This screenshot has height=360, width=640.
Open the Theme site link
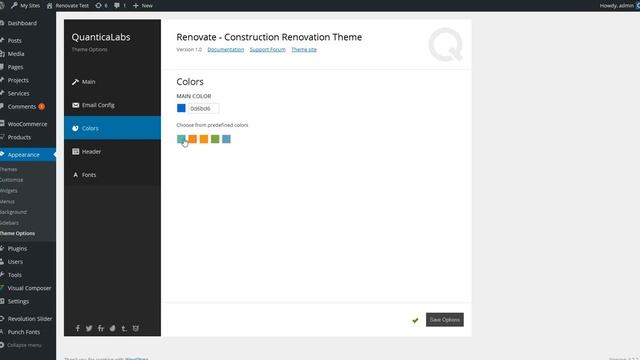click(304, 49)
